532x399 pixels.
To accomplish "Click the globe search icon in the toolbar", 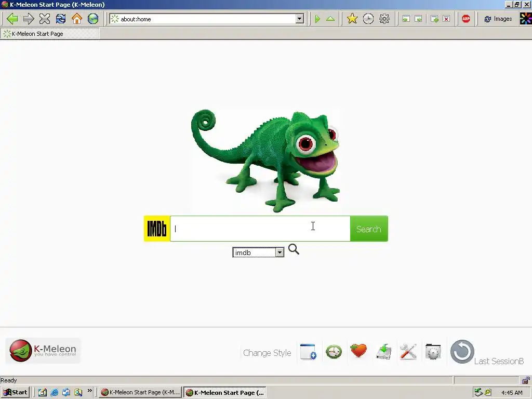I will (93, 19).
